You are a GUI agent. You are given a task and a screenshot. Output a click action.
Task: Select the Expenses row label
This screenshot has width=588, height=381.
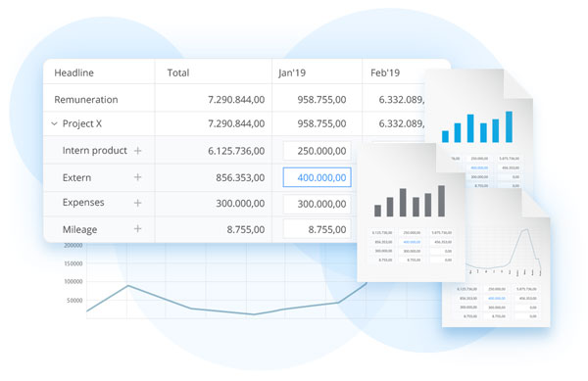tap(83, 203)
